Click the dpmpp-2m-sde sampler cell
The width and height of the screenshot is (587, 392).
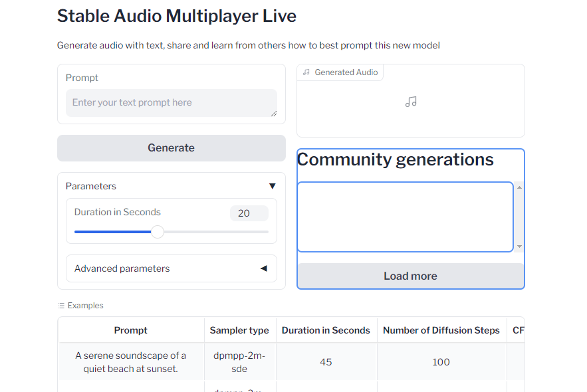[x=239, y=362]
